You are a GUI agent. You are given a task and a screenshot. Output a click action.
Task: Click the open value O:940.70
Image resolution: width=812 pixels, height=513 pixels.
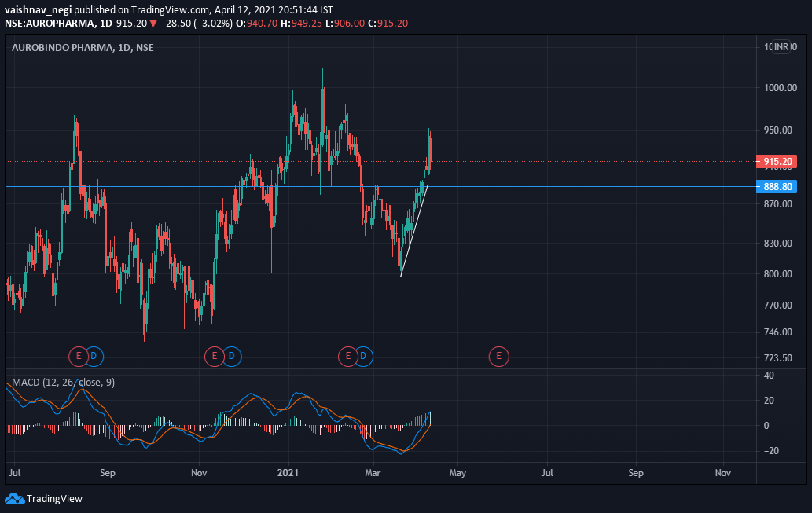pyautogui.click(x=257, y=24)
